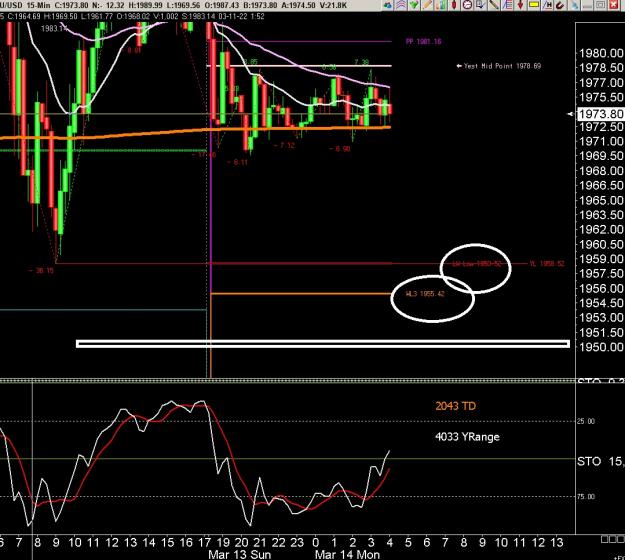Click the Yest Mid Point 1978.69 label
This screenshot has height=560, width=625.
[502, 66]
